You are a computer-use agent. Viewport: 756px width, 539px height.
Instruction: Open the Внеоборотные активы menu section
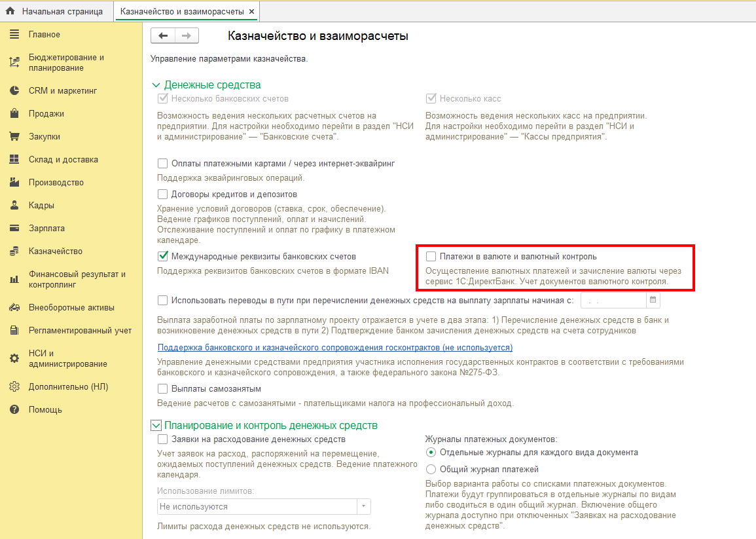click(71, 307)
